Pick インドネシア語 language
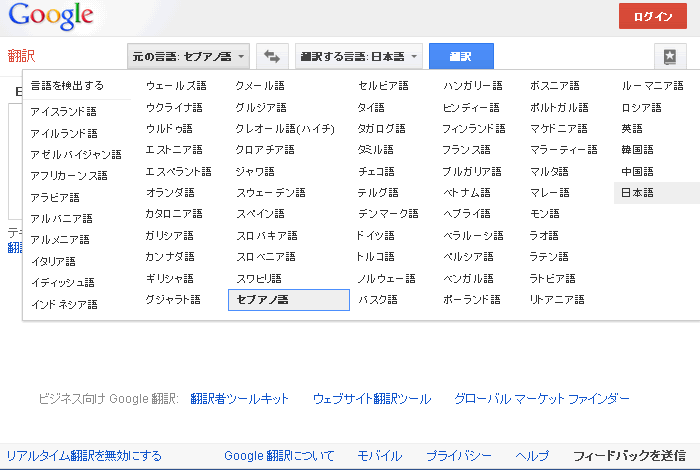This screenshot has height=470, width=700. click(64, 304)
